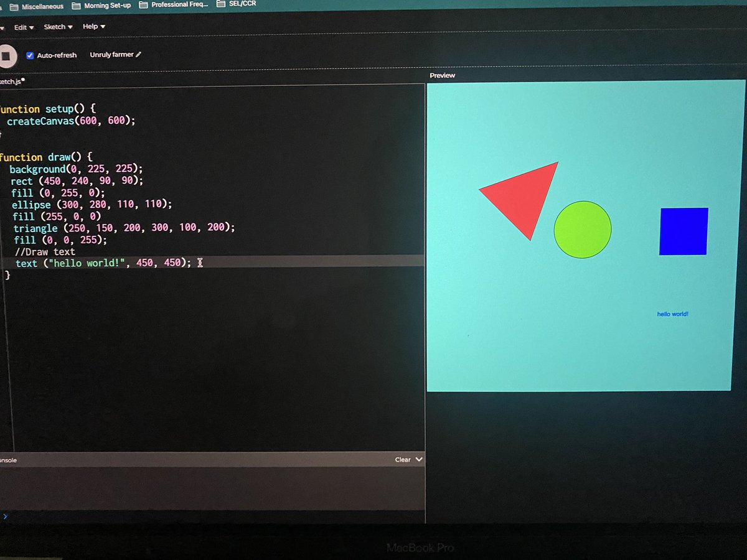
Task: Open the Sketch menu
Action: coord(58,27)
